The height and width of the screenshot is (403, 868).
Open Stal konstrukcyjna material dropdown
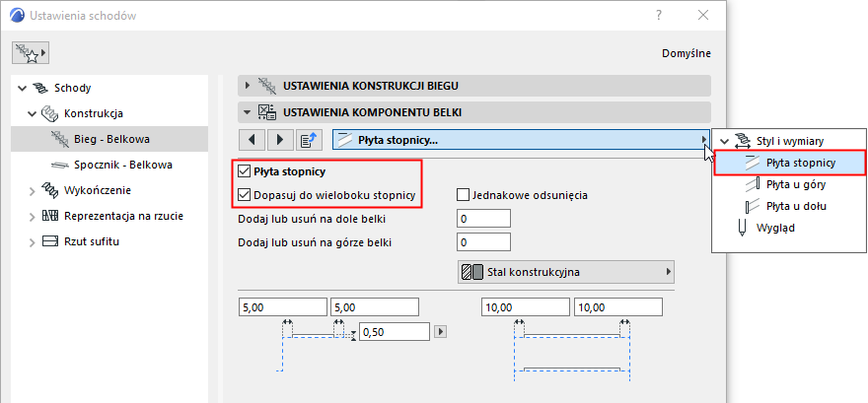[x=566, y=272]
